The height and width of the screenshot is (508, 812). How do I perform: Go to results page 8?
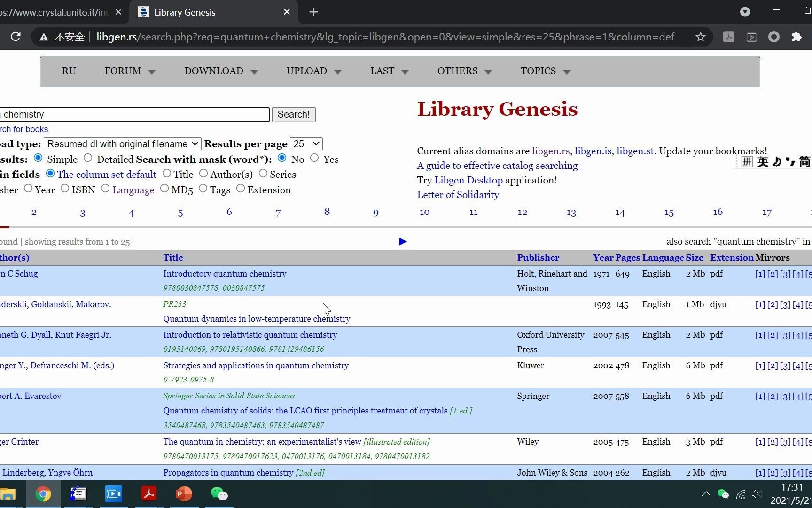coord(327,212)
